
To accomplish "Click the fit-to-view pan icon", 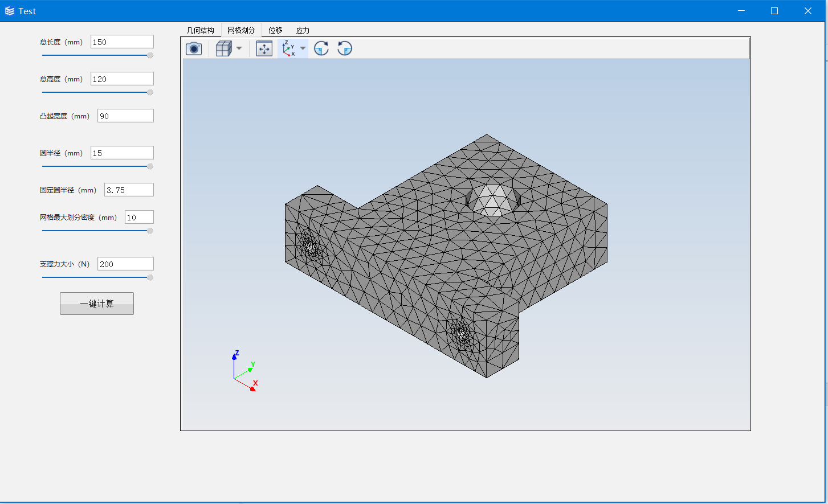I will (x=264, y=48).
